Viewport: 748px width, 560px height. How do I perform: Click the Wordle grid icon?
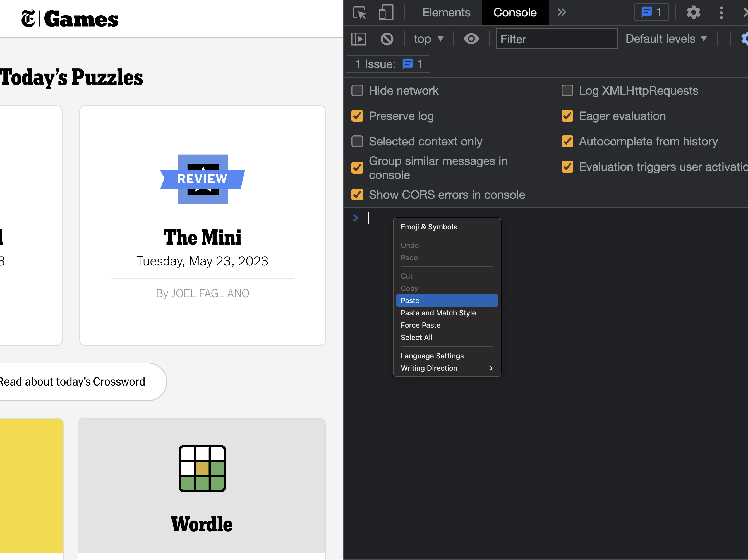pyautogui.click(x=202, y=468)
